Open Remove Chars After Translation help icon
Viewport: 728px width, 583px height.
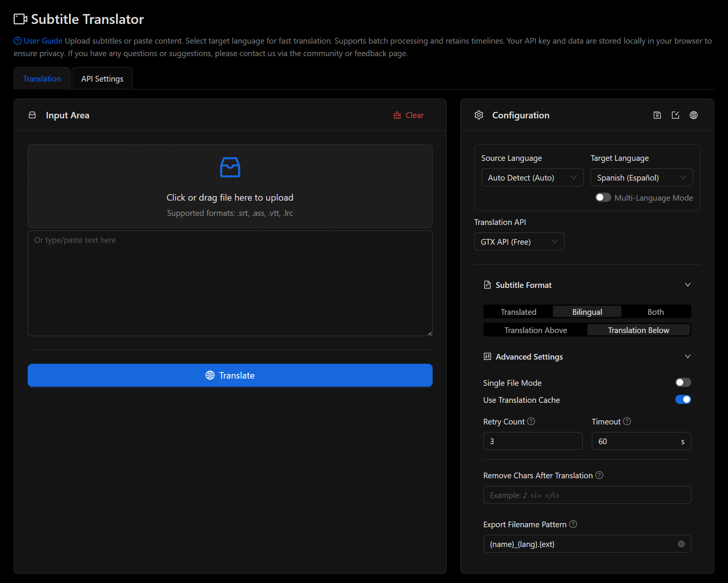(599, 475)
